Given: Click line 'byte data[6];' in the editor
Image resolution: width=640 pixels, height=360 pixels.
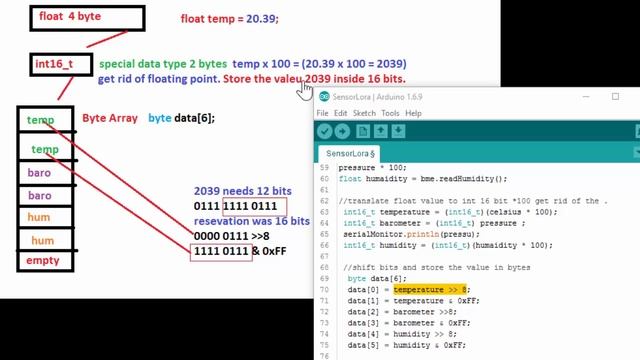Looking at the screenshot, I should (377, 278).
